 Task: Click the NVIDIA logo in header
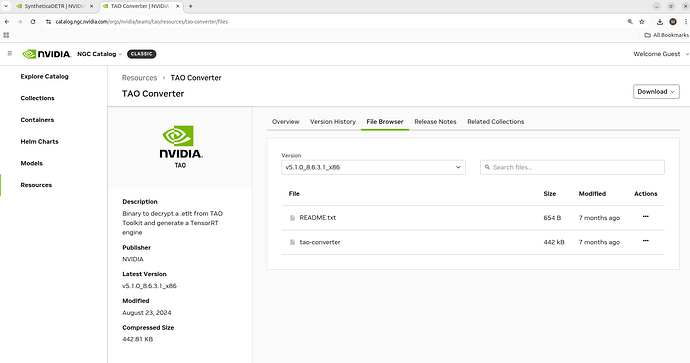point(47,54)
